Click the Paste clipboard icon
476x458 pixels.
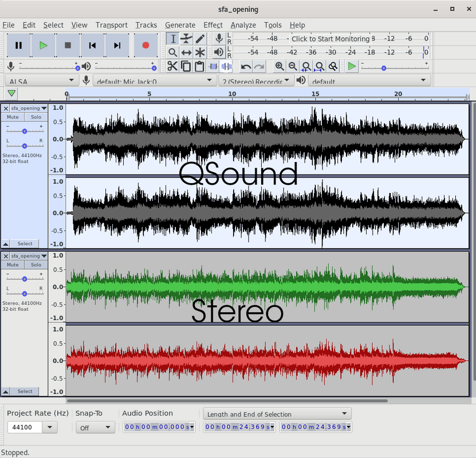[x=199, y=66]
